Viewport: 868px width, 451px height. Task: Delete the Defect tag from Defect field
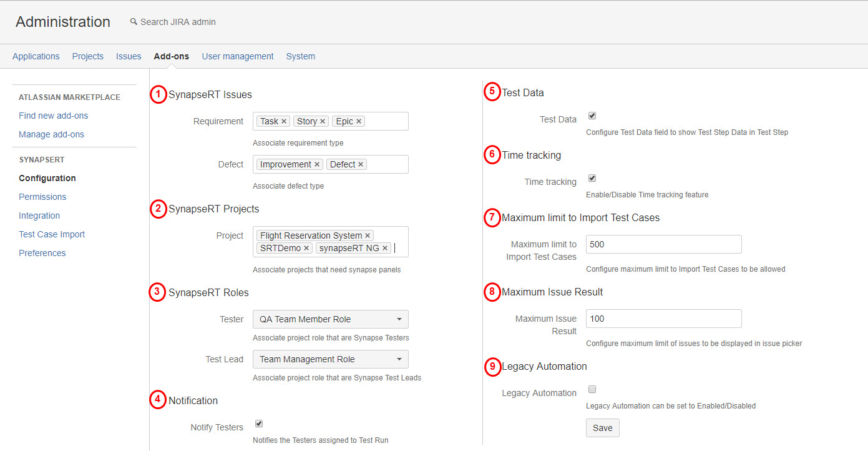pyautogui.click(x=361, y=165)
